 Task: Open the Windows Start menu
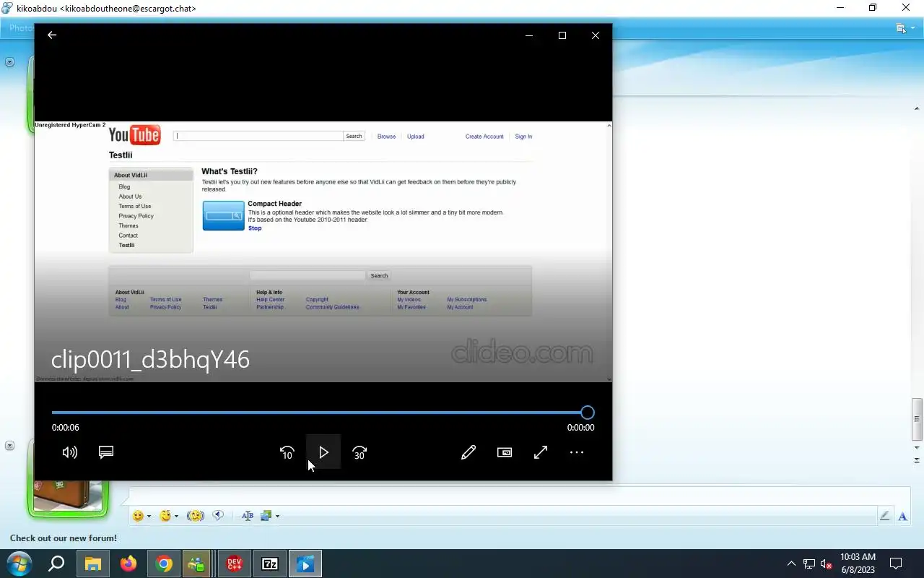point(19,564)
